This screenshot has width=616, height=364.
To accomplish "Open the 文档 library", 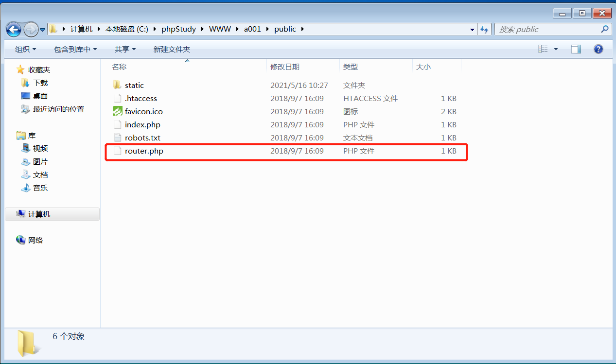I will 40,174.
